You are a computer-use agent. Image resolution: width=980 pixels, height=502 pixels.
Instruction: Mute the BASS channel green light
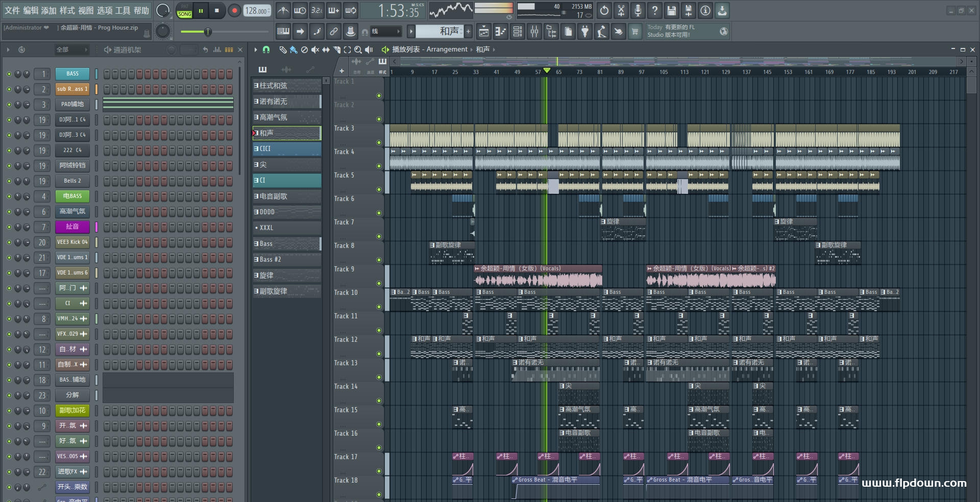(9, 74)
